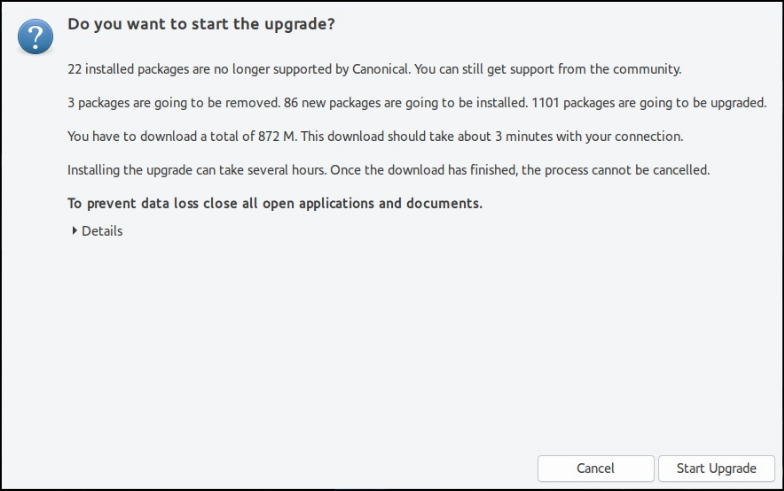Cancel the upgrade dialog
The width and height of the screenshot is (784, 491).
pyautogui.click(x=595, y=468)
